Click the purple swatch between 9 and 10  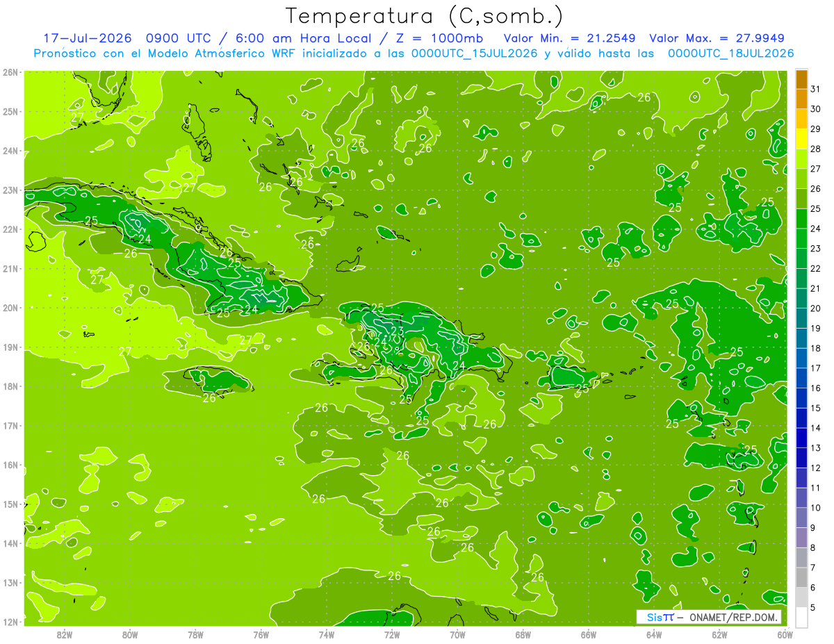pos(801,518)
